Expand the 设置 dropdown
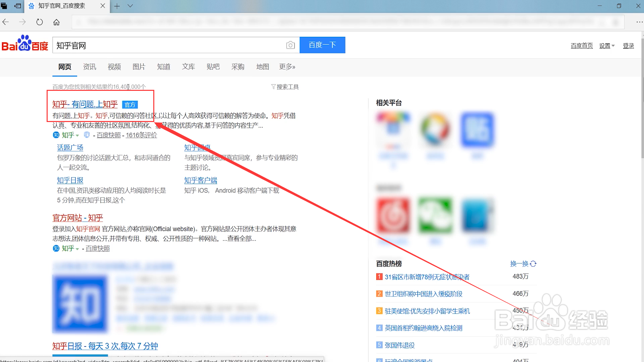The height and width of the screenshot is (362, 644). point(607,46)
